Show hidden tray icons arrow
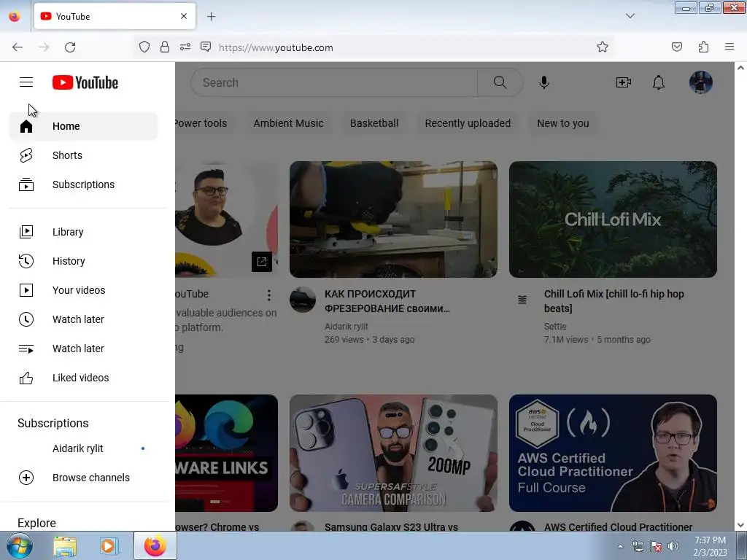Viewport: 747px width, 560px height. [620, 546]
